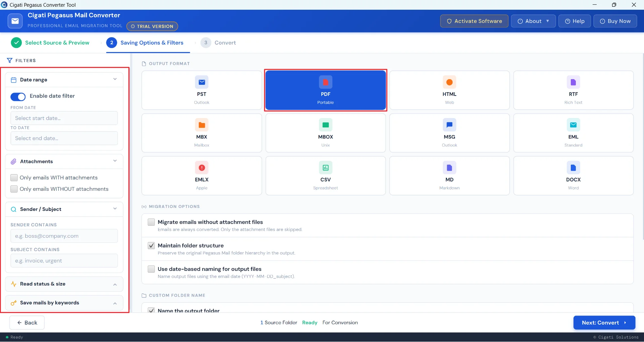
Task: Select the MBX Mailbox format icon
Action: (x=202, y=125)
